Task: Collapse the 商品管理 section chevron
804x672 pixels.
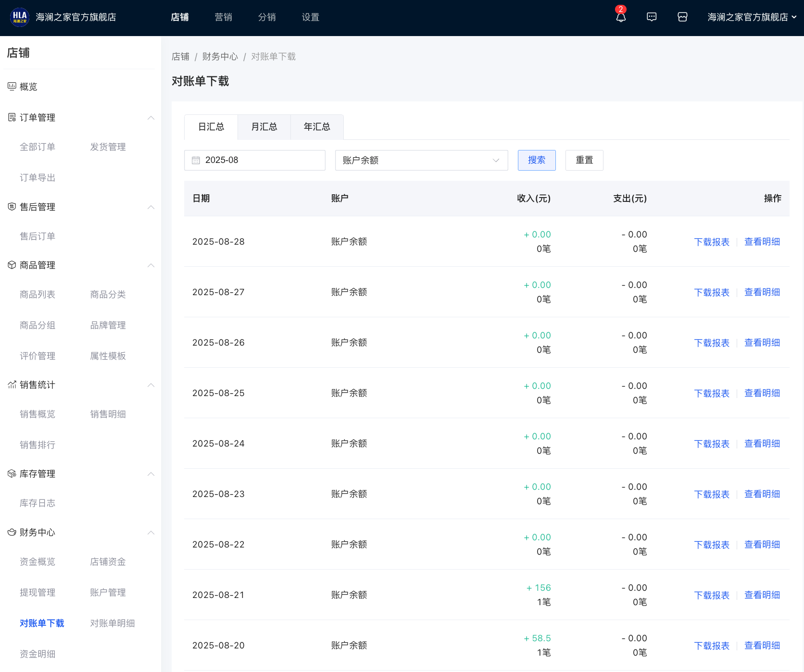Action: tap(151, 265)
